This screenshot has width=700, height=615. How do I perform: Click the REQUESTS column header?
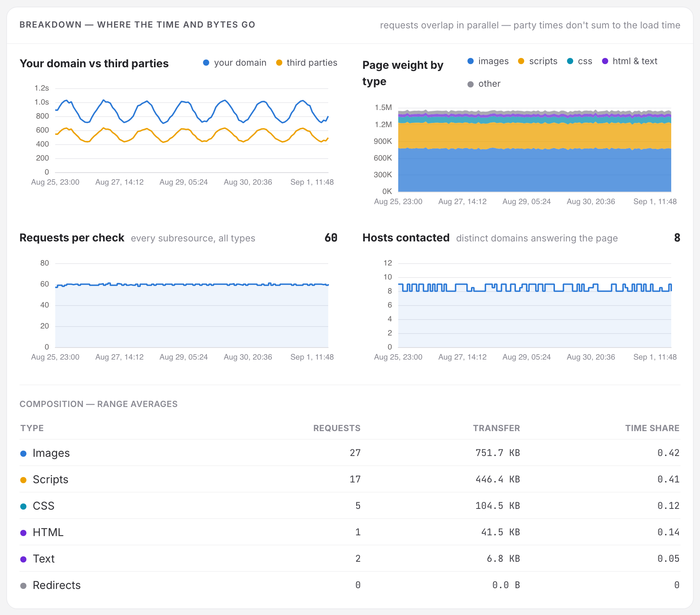pyautogui.click(x=337, y=428)
